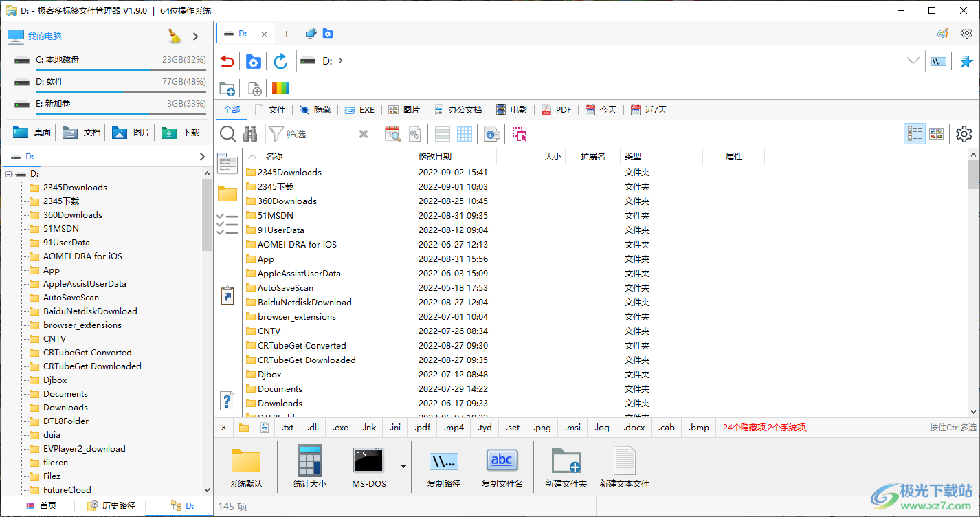Click the refresh arrow icon
980x517 pixels.
(280, 61)
